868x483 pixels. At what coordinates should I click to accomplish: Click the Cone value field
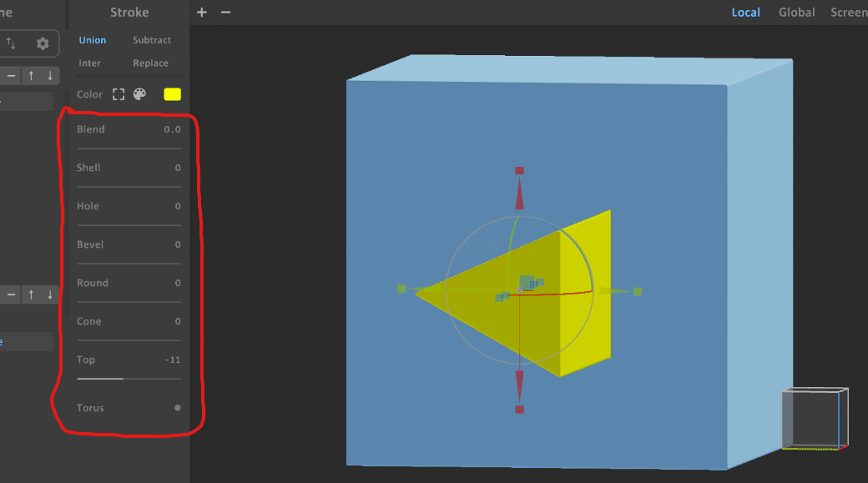click(178, 321)
